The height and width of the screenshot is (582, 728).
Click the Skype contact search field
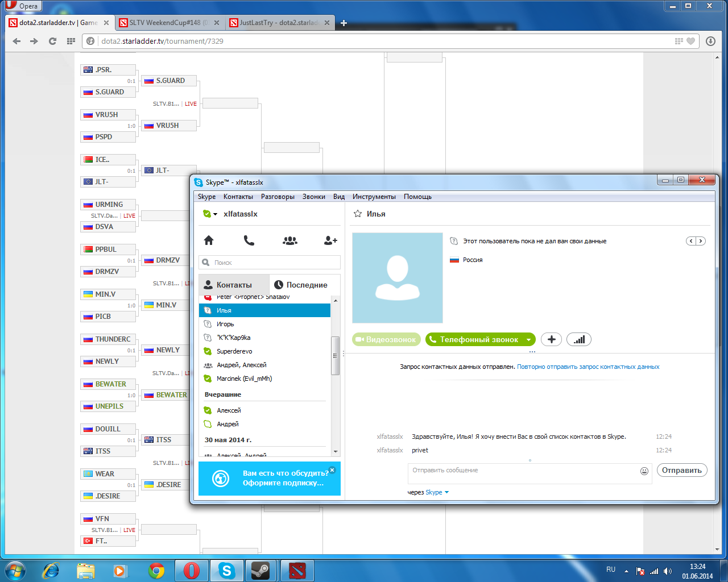[x=270, y=263]
